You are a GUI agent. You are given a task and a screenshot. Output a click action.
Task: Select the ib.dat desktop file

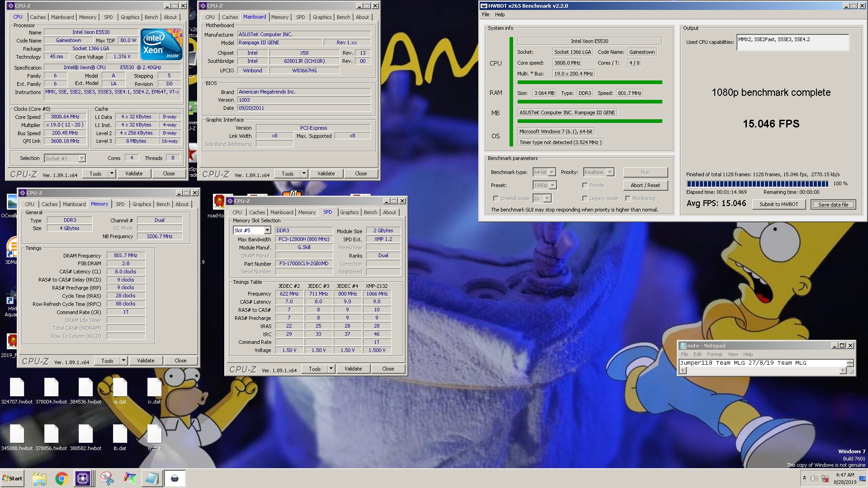click(120, 438)
